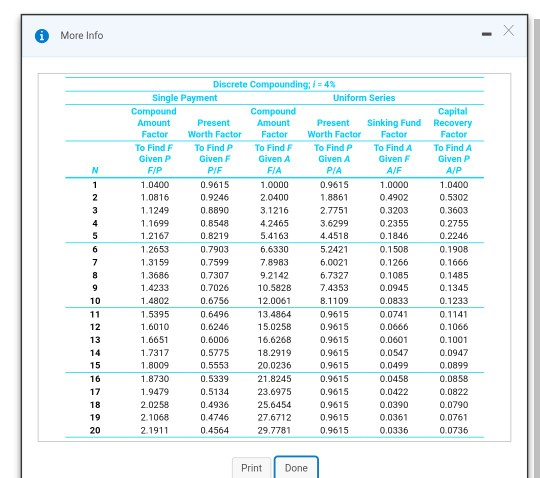Screen dimensions: 540x478
Task: Select value 0.1066 in row 12
Action: pos(454,327)
